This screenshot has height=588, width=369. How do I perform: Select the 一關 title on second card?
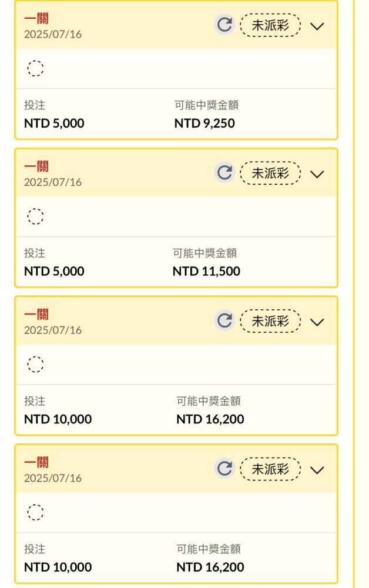pyautogui.click(x=36, y=166)
